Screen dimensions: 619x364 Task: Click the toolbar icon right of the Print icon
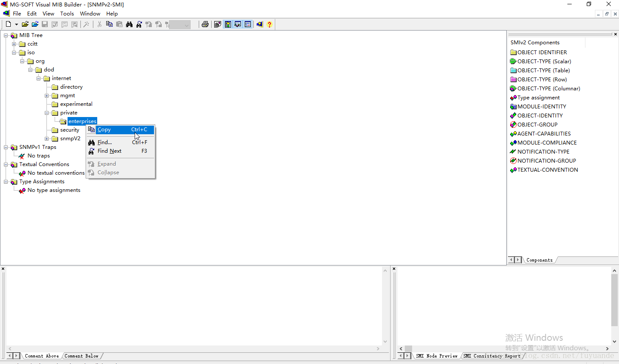(x=218, y=25)
